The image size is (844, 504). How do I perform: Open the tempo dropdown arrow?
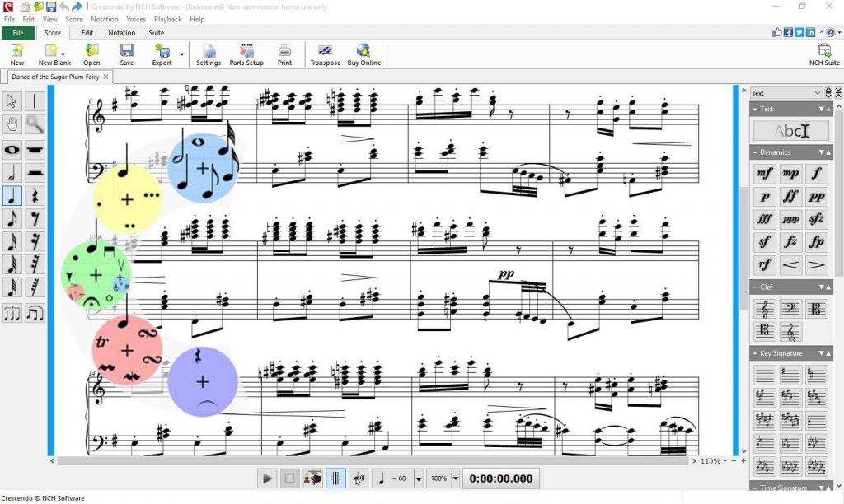click(418, 478)
